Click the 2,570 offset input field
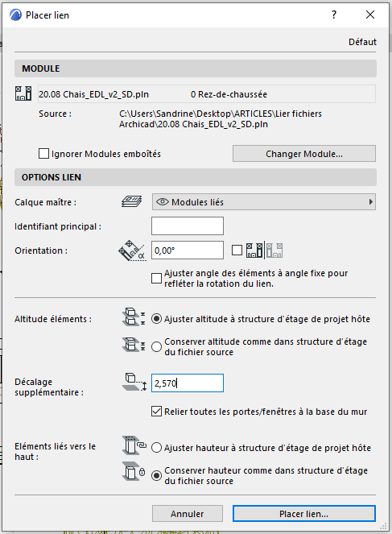Image resolution: width=392 pixels, height=534 pixels. 188,383
